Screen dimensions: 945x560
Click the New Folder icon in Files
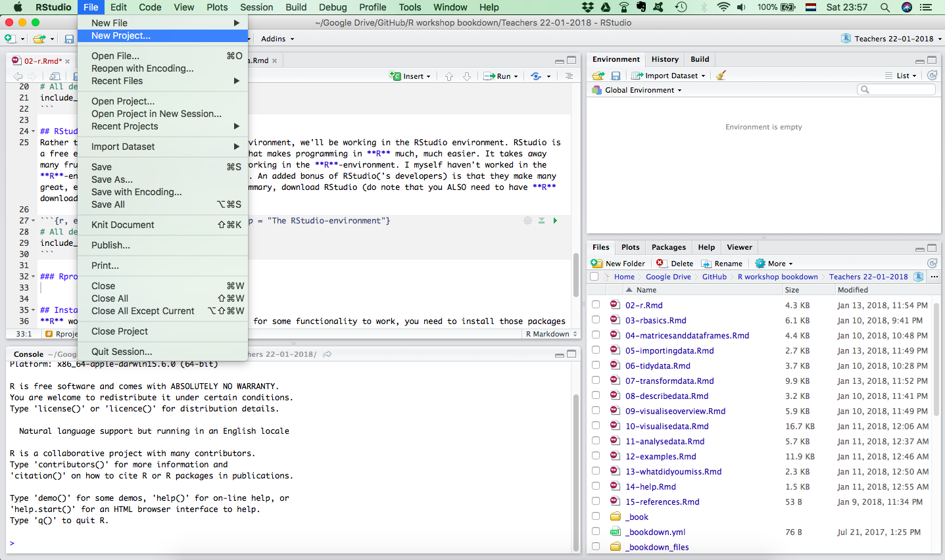point(596,263)
